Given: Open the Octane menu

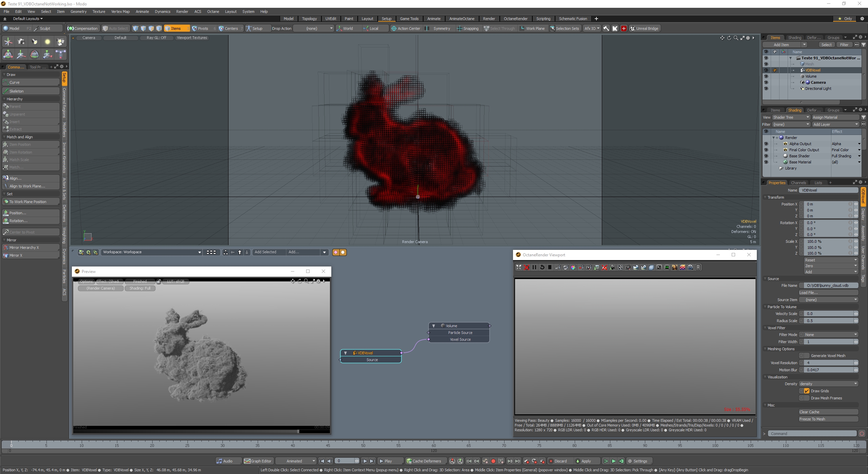Looking at the screenshot, I should click(x=213, y=12).
